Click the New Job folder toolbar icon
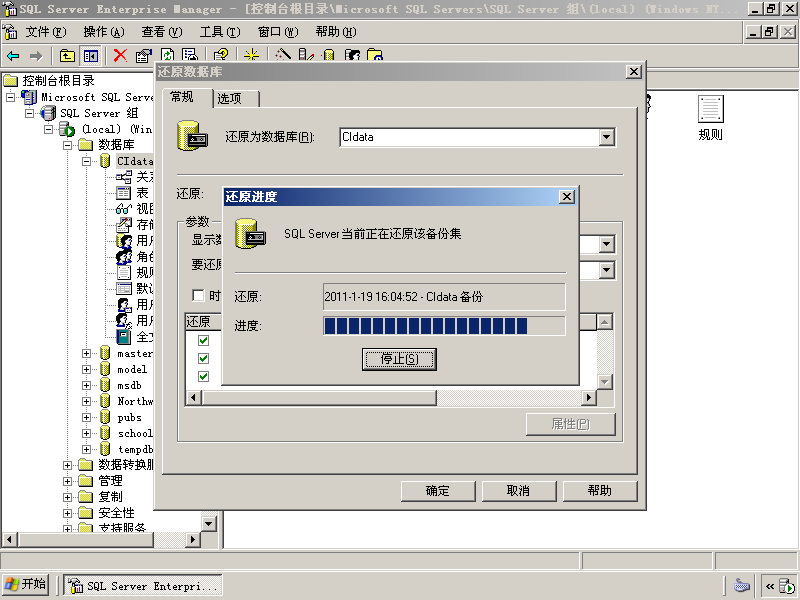The height and width of the screenshot is (600, 800). [x=375, y=55]
